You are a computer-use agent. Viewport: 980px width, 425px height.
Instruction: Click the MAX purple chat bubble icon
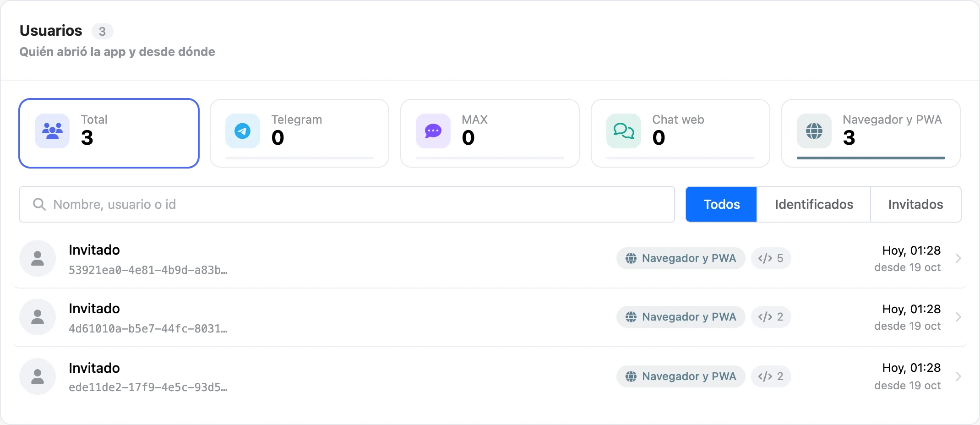(433, 131)
